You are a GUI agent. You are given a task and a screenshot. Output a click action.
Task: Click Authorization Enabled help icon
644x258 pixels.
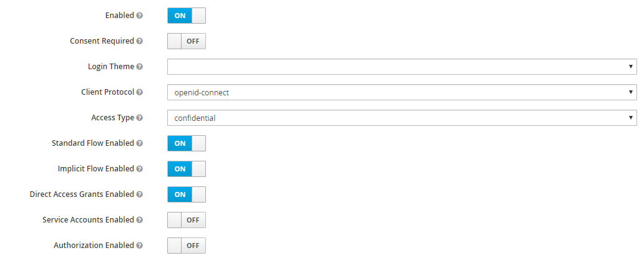pyautogui.click(x=140, y=246)
